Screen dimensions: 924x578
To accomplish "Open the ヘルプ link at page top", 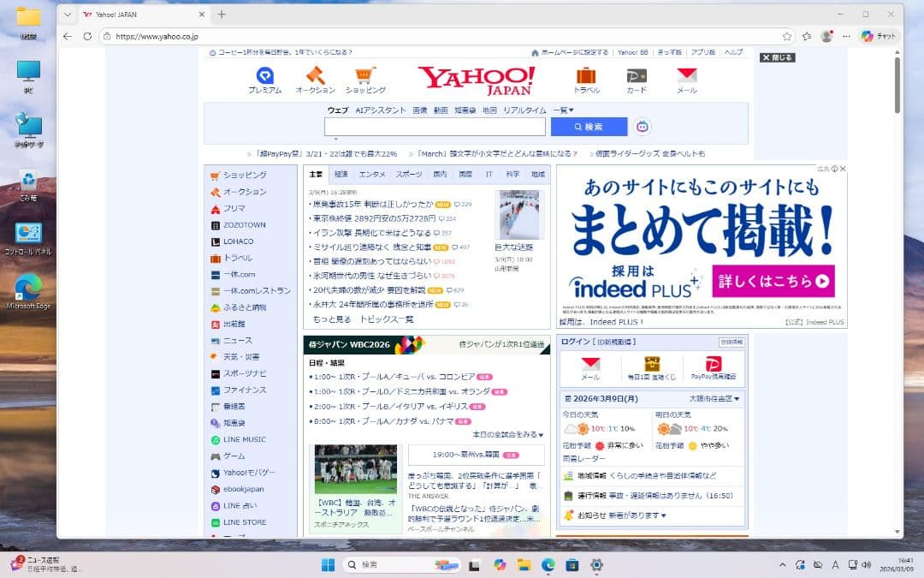I will click(733, 52).
